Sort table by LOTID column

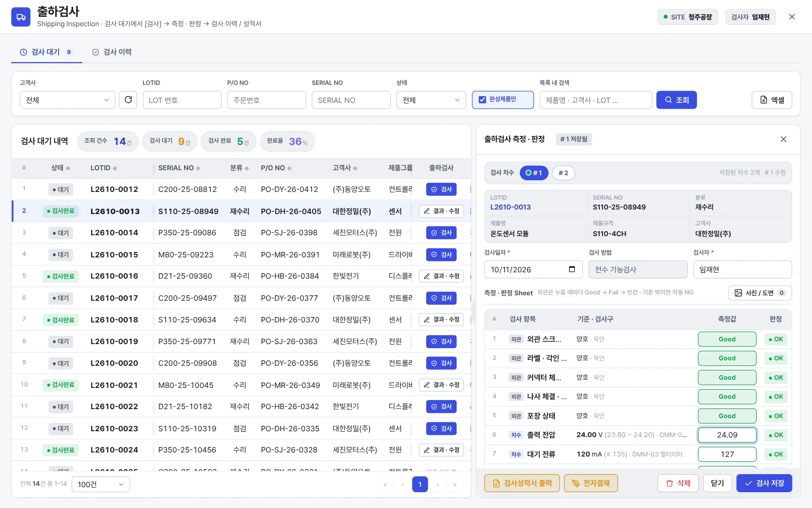pos(103,168)
